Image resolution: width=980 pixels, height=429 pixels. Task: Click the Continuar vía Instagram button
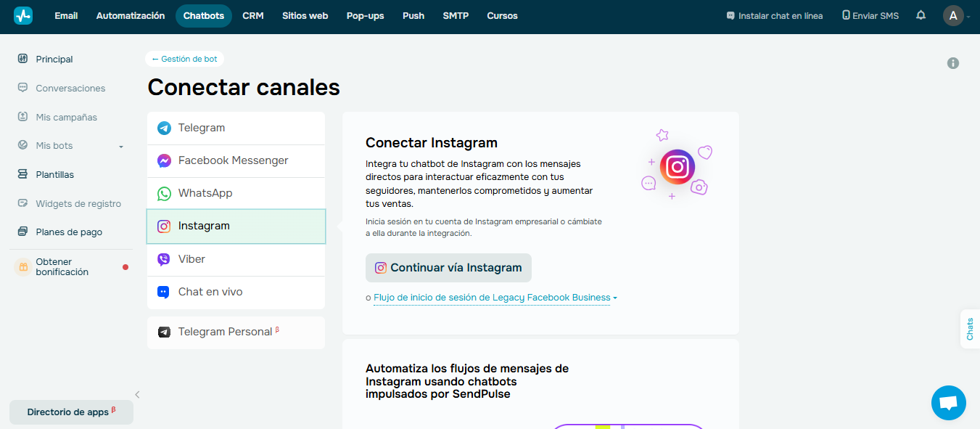click(x=448, y=268)
